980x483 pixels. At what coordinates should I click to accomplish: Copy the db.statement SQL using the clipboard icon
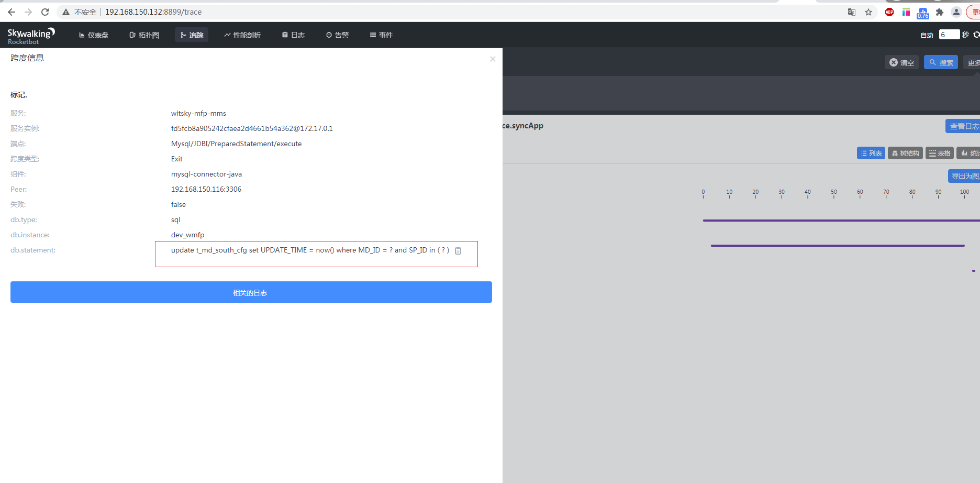click(x=458, y=250)
